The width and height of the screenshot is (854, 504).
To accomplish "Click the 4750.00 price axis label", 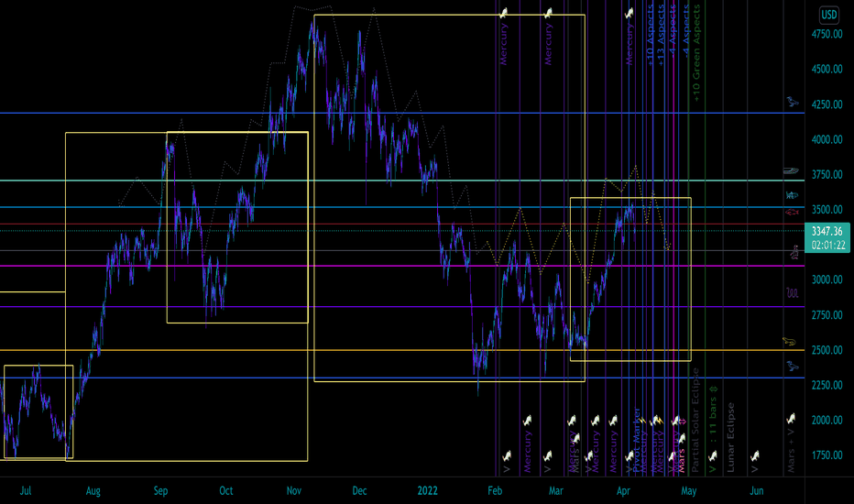I will (827, 34).
